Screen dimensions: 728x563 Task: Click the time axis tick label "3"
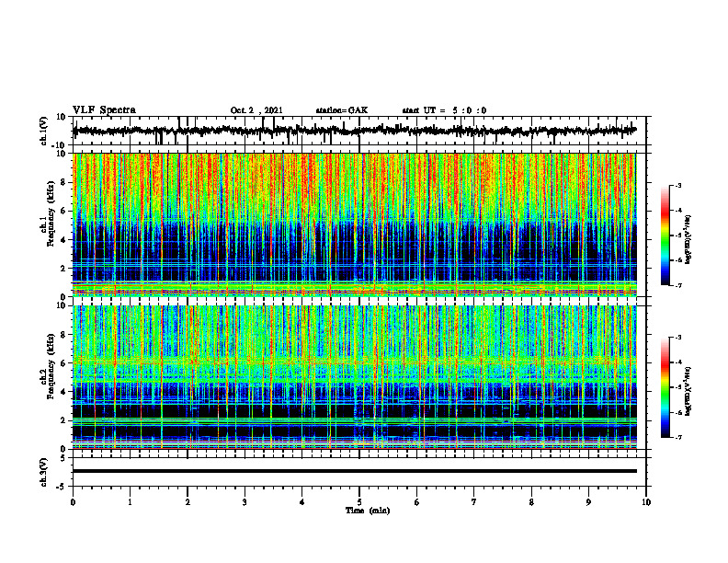(x=245, y=502)
